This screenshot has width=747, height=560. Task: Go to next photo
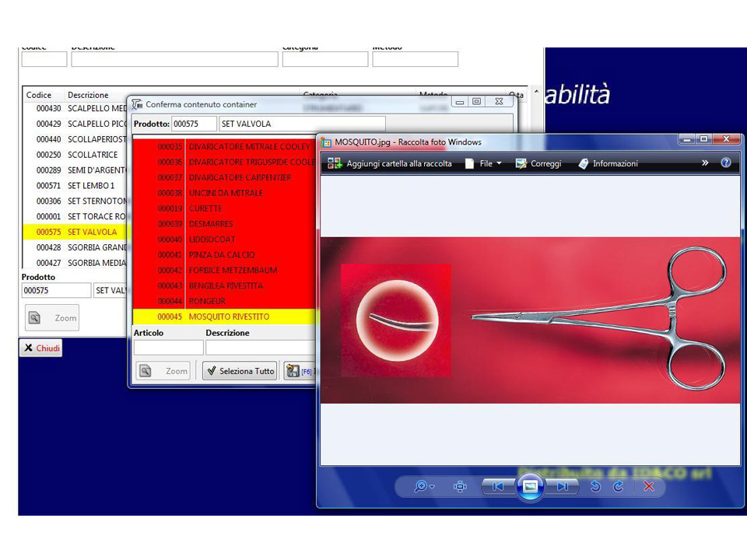[x=562, y=486]
